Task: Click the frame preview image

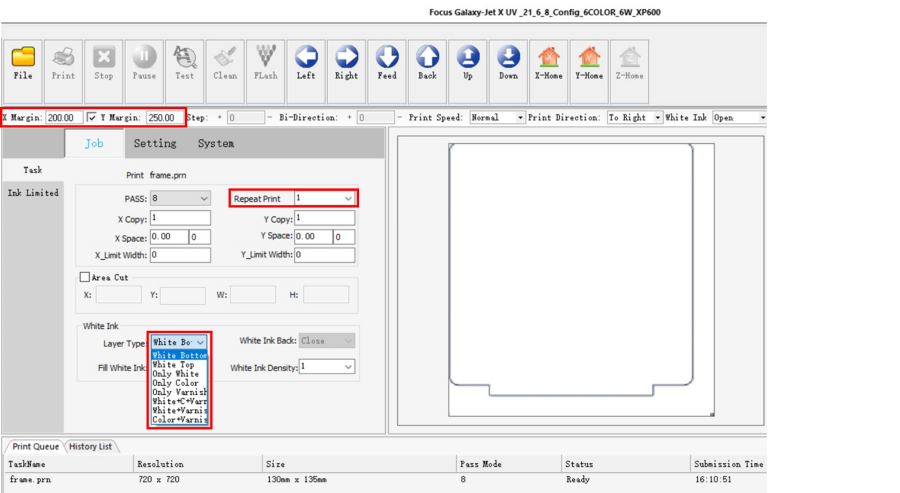Action: [581, 280]
